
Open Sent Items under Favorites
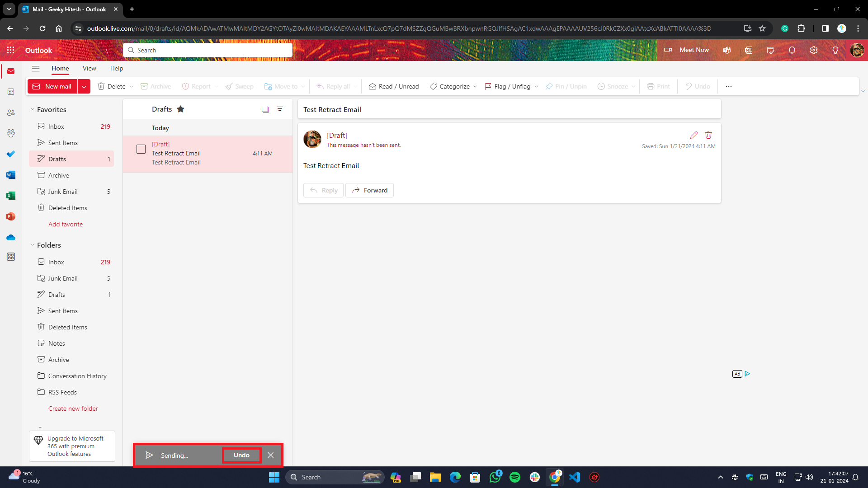71,143
